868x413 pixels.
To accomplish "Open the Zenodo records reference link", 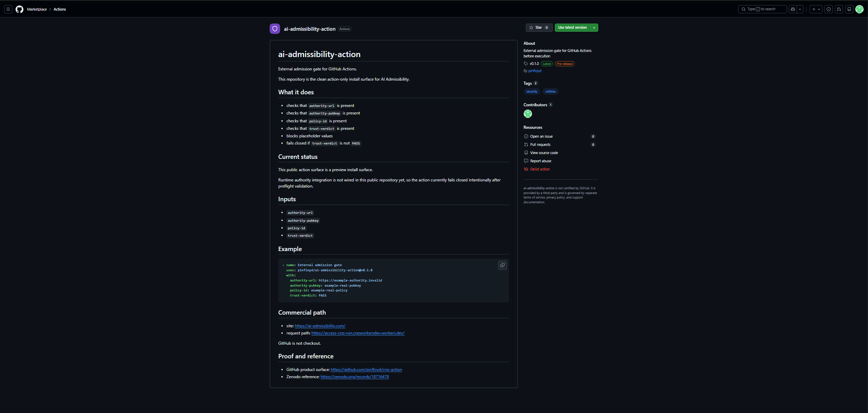I will (x=355, y=377).
